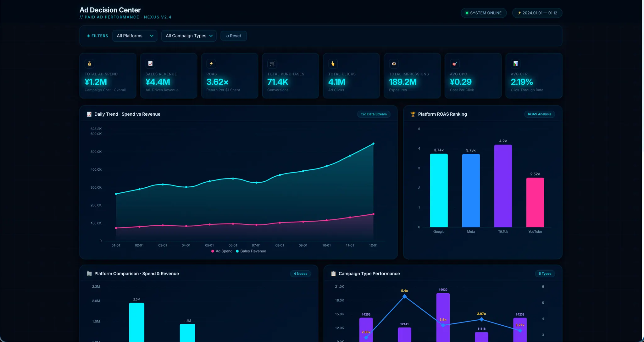Click the Sales Revenue data point at 12-01
The height and width of the screenshot is (342, 644).
pos(374,144)
